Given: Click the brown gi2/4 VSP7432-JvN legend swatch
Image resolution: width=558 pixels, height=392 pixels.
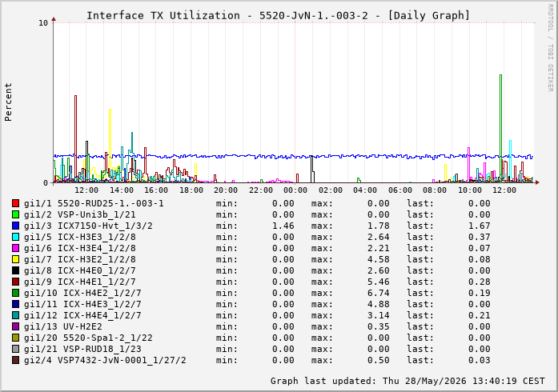Looking at the screenshot, I should tap(15, 360).
